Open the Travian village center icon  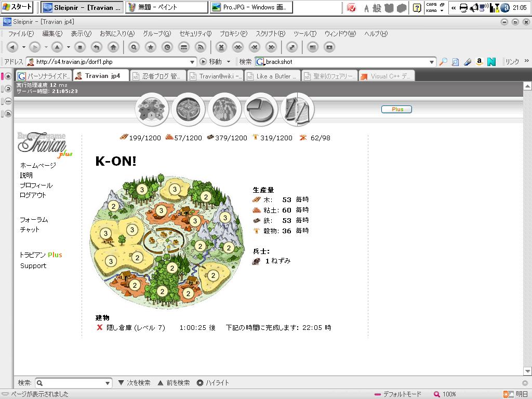(x=188, y=110)
